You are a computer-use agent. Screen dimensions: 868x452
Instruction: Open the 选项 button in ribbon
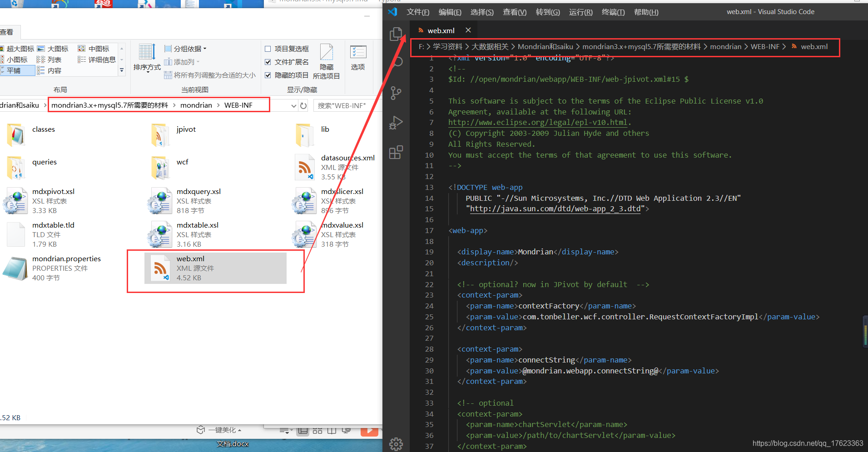[x=358, y=58]
